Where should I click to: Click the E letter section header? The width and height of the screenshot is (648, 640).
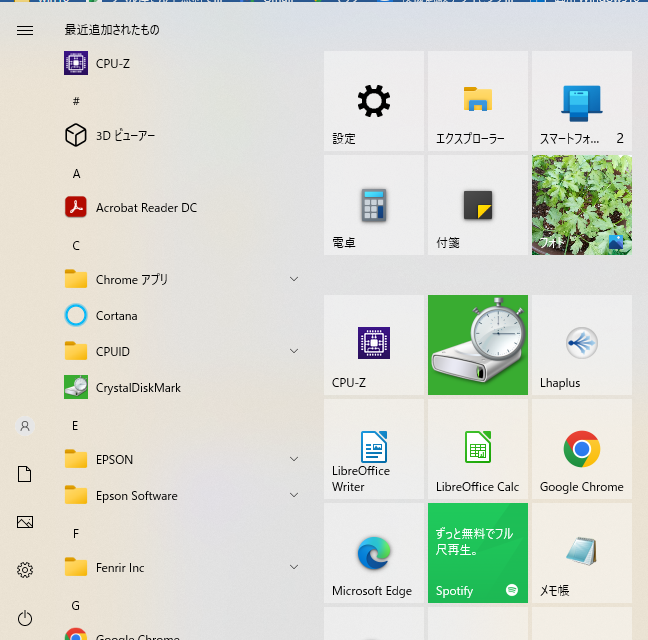[75, 426]
